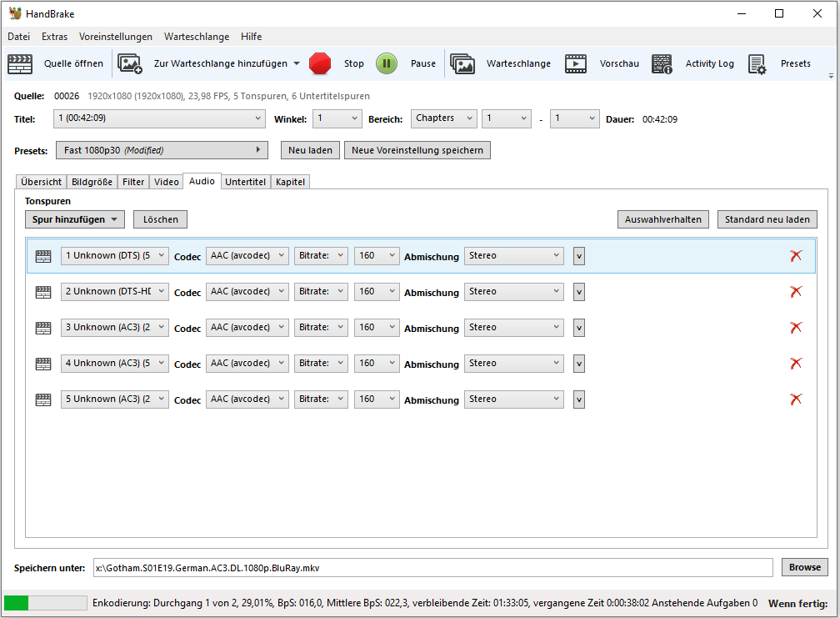
Task: Open the Presets panel icon
Action: [x=757, y=64]
